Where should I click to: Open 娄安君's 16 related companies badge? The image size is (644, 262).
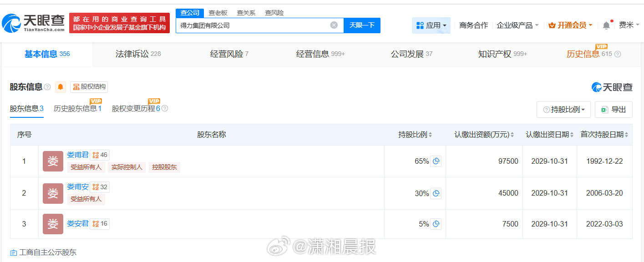(x=100, y=223)
